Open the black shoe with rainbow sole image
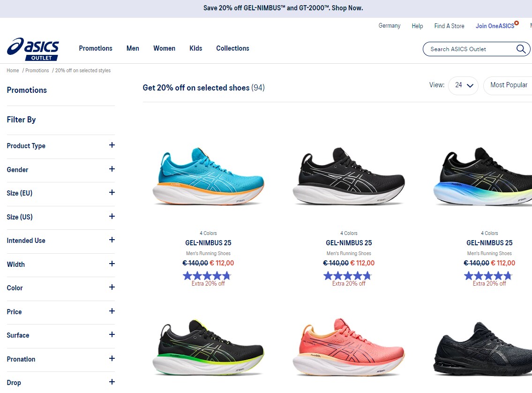The width and height of the screenshot is (532, 393). tap(482, 176)
